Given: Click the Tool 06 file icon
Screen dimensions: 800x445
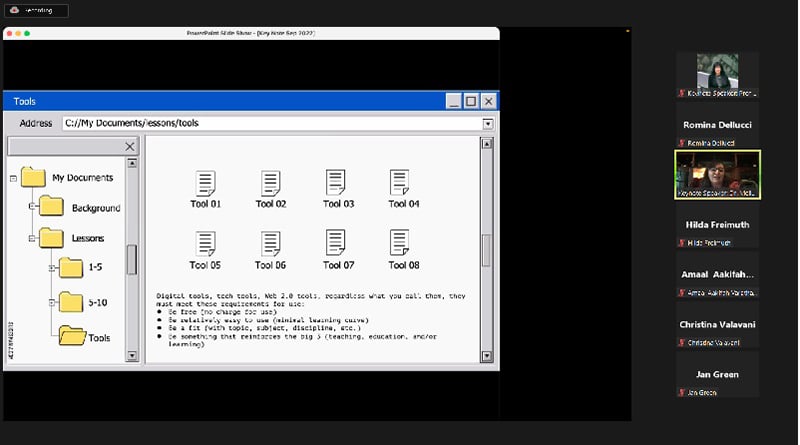Looking at the screenshot, I should (270, 243).
